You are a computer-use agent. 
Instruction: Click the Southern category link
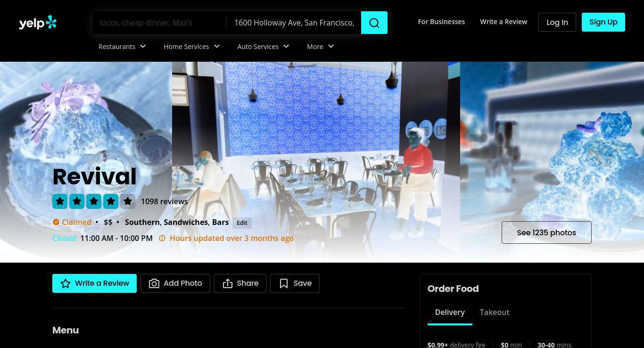[x=142, y=222]
